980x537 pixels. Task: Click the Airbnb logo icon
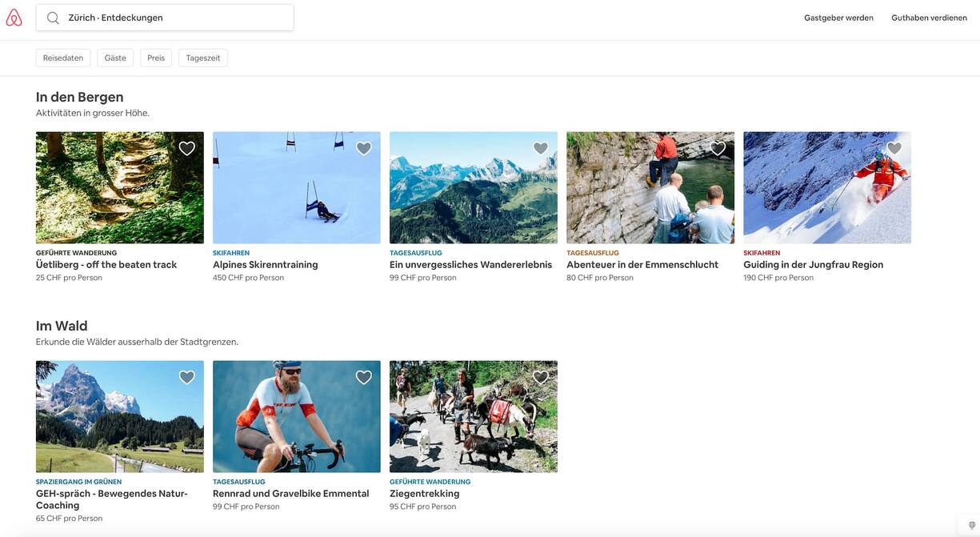tap(14, 18)
